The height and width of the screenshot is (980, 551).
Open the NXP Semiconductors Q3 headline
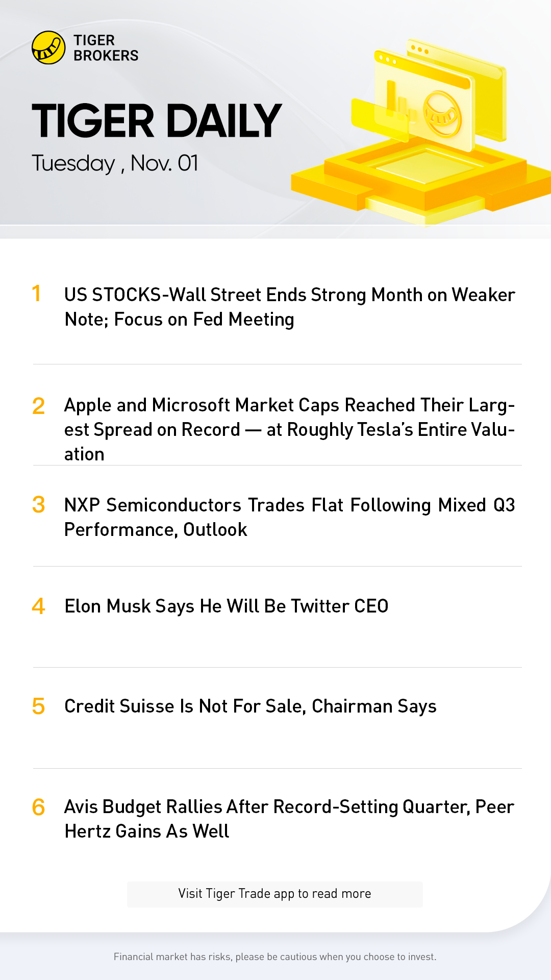pos(289,517)
